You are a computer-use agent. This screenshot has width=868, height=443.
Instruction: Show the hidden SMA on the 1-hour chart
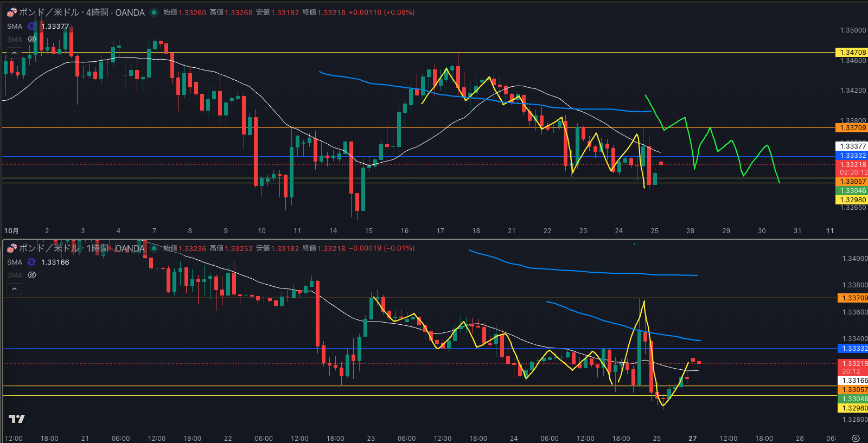pos(32,275)
